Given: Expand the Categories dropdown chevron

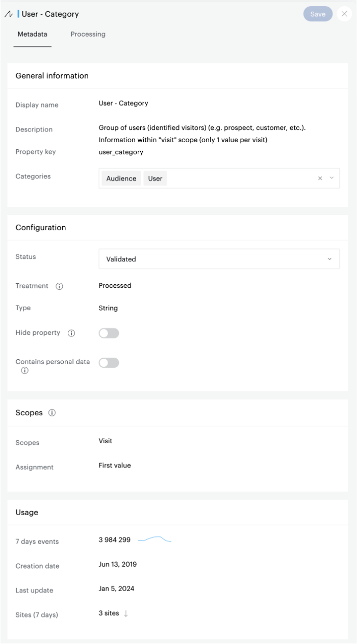Looking at the screenshot, I should click(x=331, y=178).
